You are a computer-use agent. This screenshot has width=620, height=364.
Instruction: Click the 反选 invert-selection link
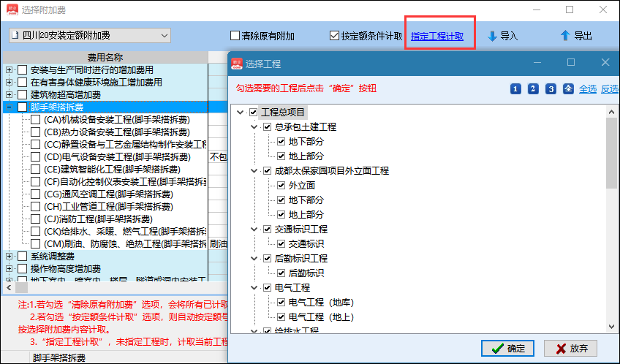[609, 88]
